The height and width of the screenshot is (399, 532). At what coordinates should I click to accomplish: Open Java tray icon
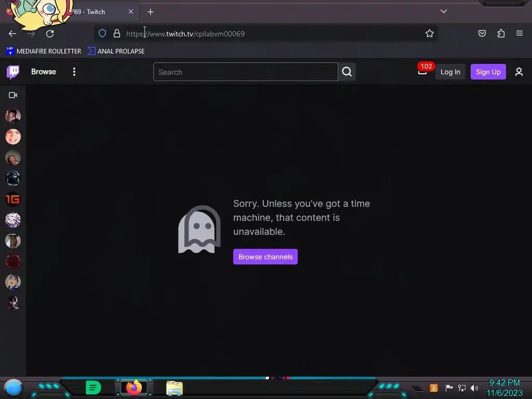434,388
